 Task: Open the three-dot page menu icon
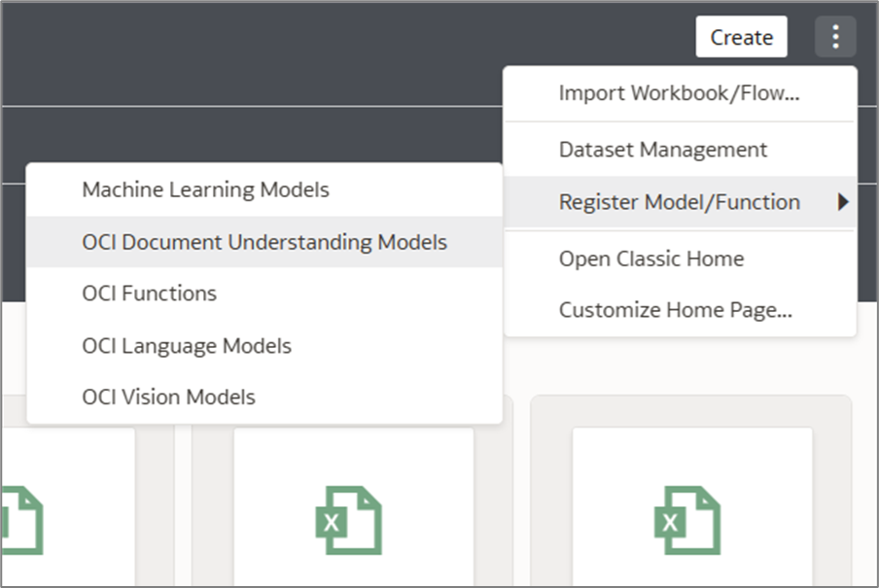(x=835, y=38)
